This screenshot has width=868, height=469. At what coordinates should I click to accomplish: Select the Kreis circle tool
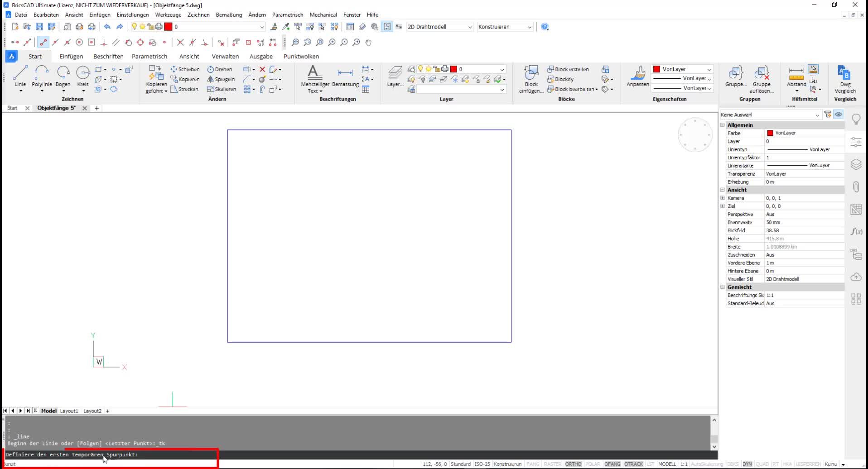(83, 76)
